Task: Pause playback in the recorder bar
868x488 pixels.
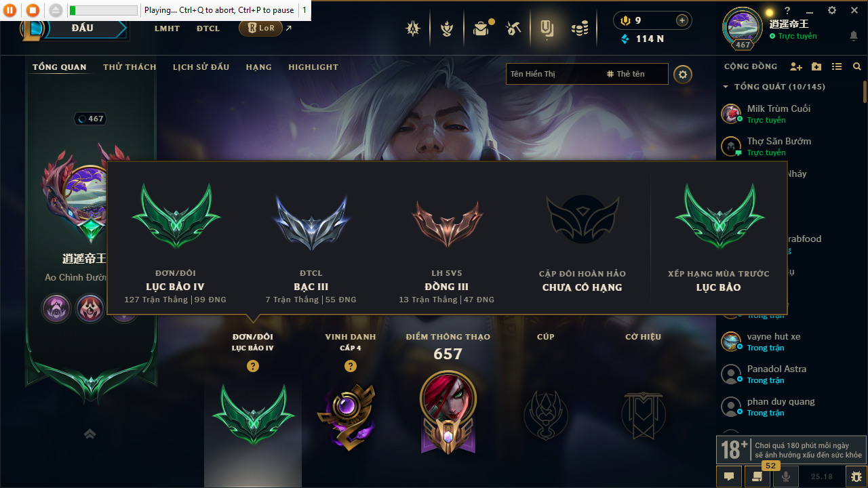Action: click(10, 10)
